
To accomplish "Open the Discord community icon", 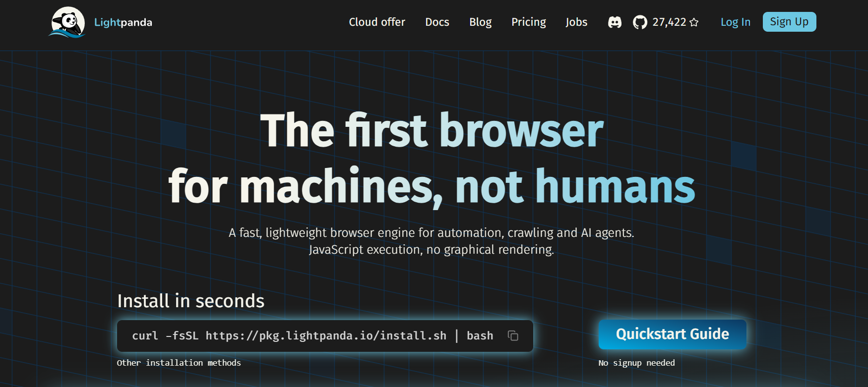I will click(615, 22).
